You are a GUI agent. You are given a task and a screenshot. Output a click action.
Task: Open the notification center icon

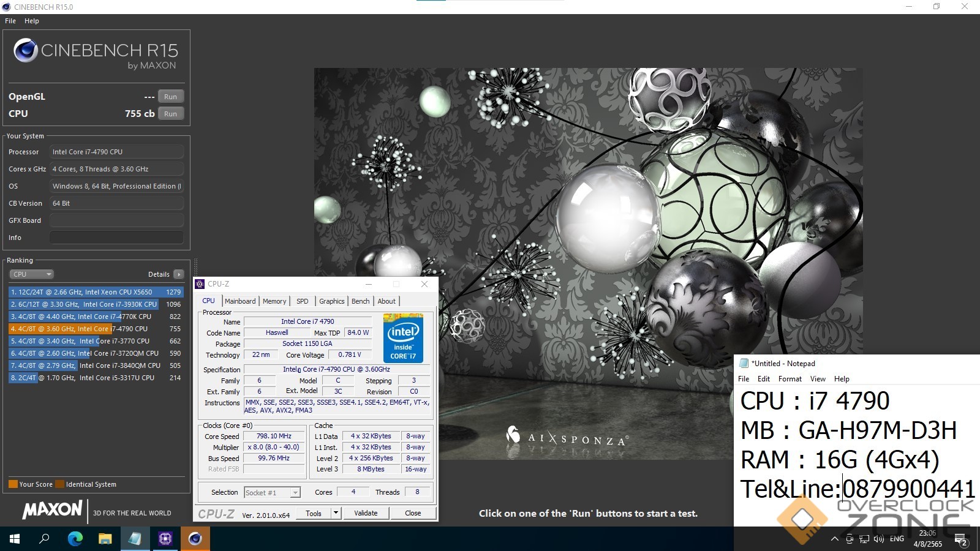click(x=960, y=539)
